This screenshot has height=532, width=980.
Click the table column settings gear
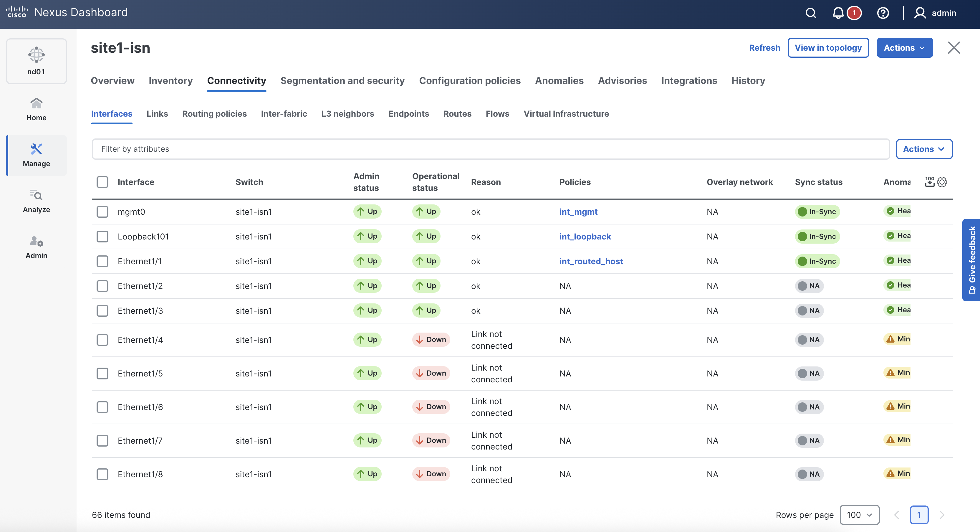tap(942, 182)
